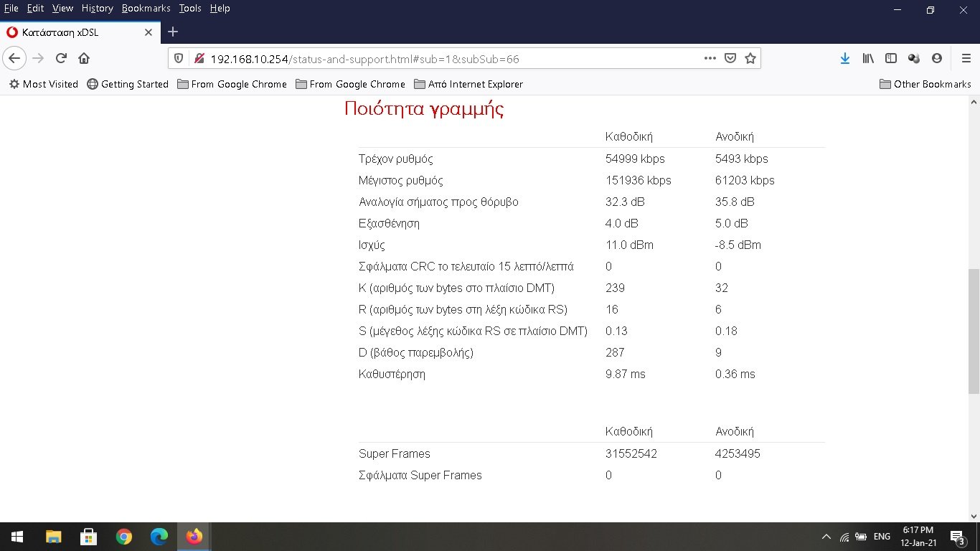Open the Windows Start menu
This screenshot has height=551, width=980.
(x=17, y=537)
